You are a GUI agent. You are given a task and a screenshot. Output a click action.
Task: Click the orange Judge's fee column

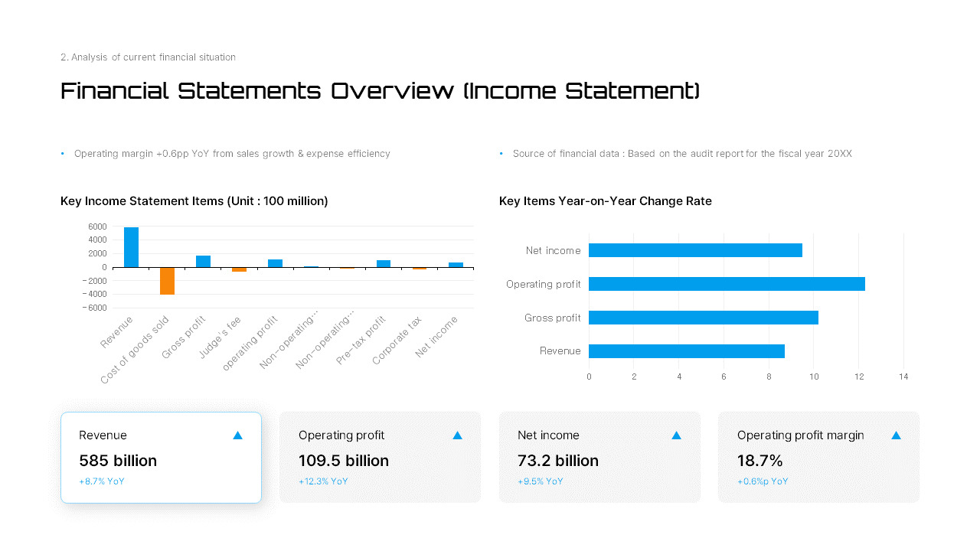239,269
